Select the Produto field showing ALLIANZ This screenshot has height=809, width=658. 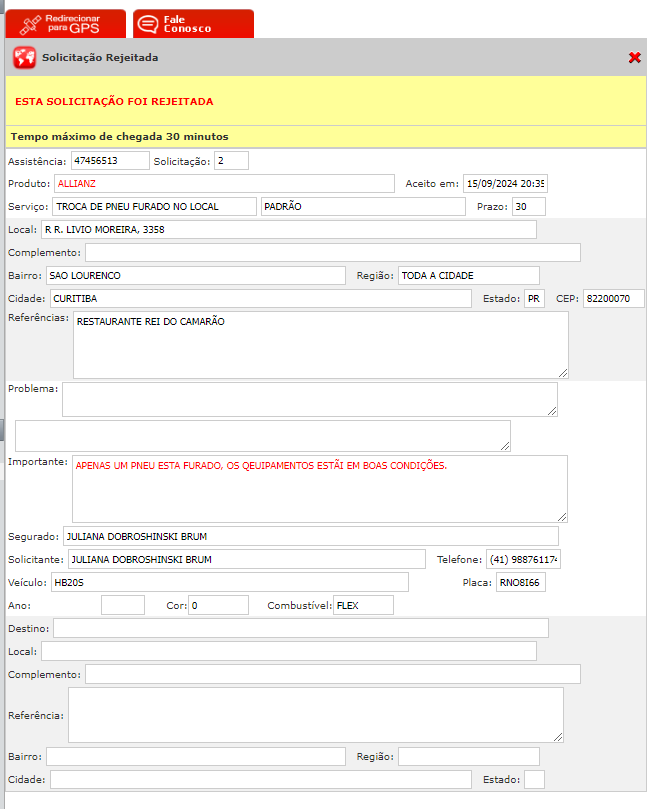[224, 184]
